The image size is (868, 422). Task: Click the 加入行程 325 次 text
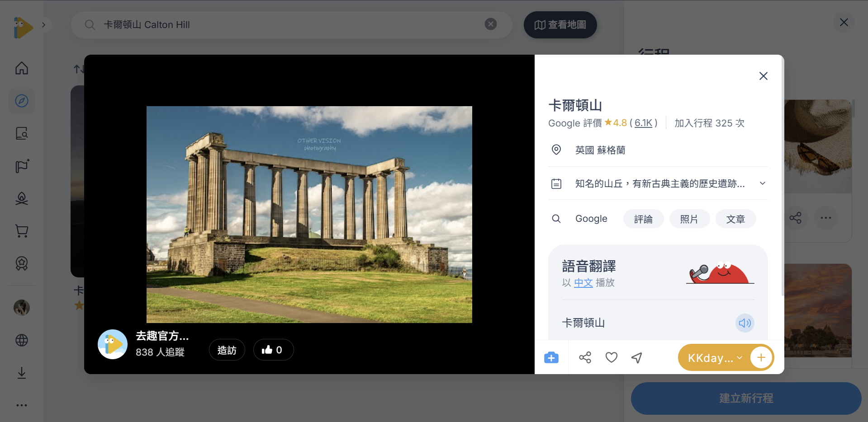point(709,123)
